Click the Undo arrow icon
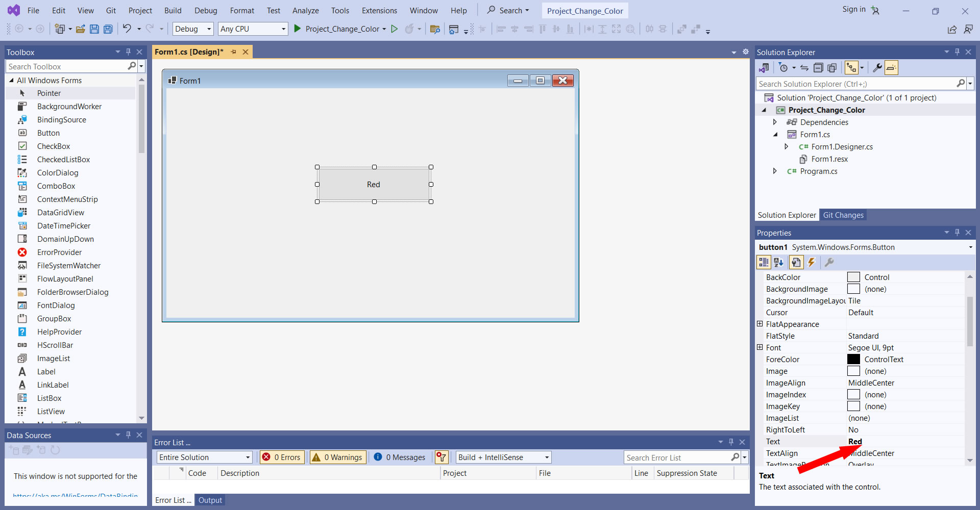 coord(127,29)
